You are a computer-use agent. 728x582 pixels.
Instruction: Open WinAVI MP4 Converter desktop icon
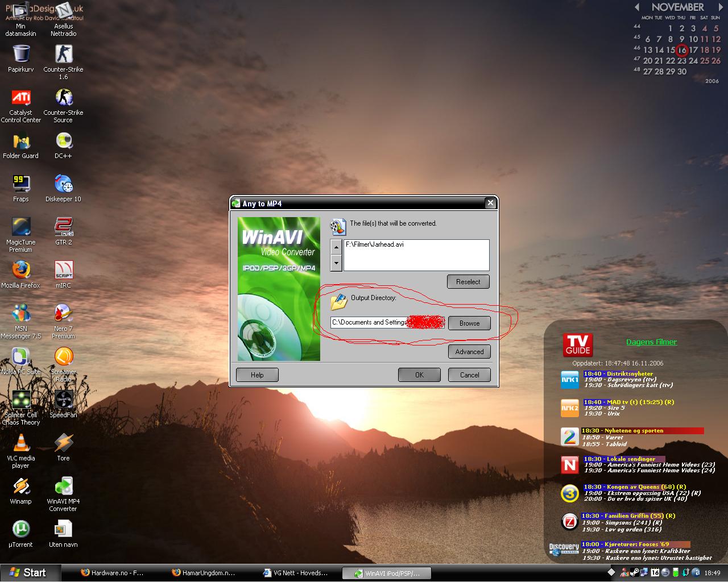[x=63, y=494]
